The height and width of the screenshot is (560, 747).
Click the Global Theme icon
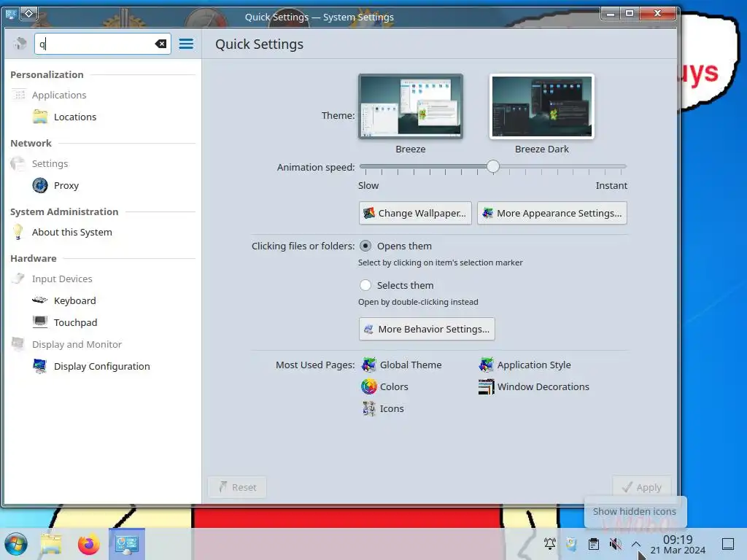(x=368, y=365)
